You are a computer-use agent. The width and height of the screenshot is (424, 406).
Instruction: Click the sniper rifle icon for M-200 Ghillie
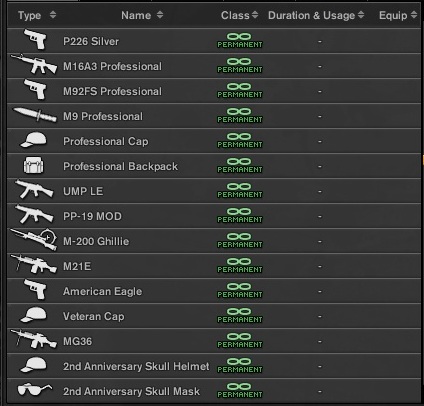[x=34, y=239]
